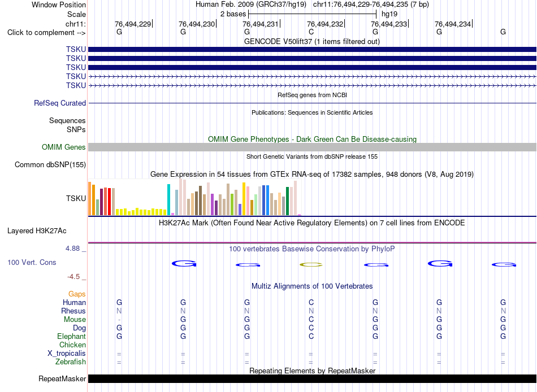The image size is (537, 392).
Task: Click position marker 76,494,234
Action: [453, 24]
